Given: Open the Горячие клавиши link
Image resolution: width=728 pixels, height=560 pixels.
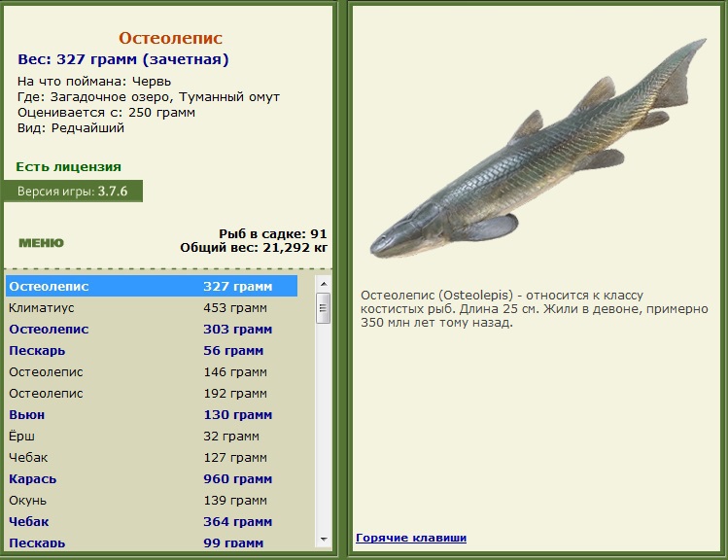Looking at the screenshot, I should tap(411, 538).
